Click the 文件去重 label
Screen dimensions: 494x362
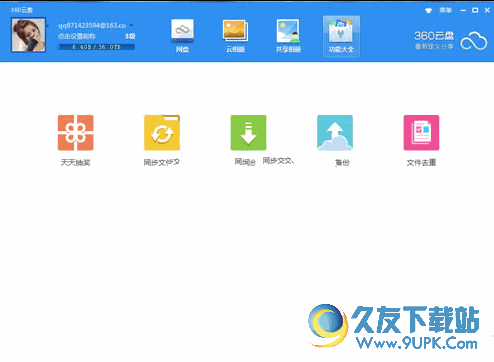pos(421,162)
